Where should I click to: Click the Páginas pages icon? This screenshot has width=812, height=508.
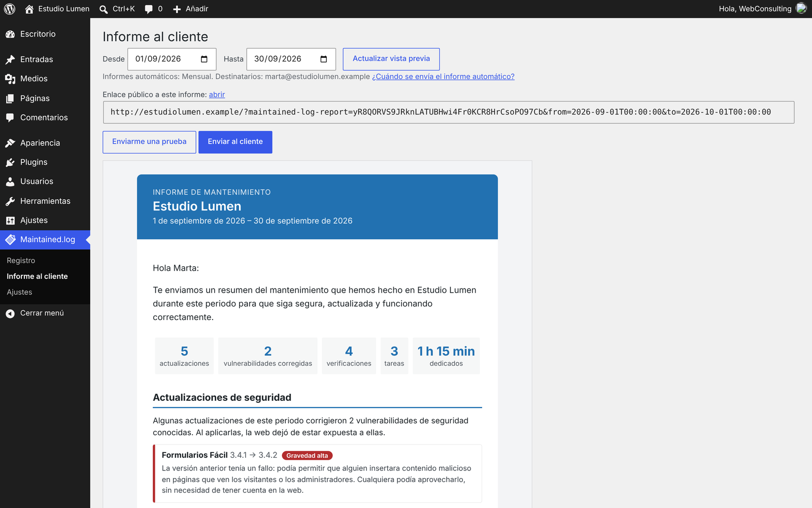pyautogui.click(x=10, y=99)
